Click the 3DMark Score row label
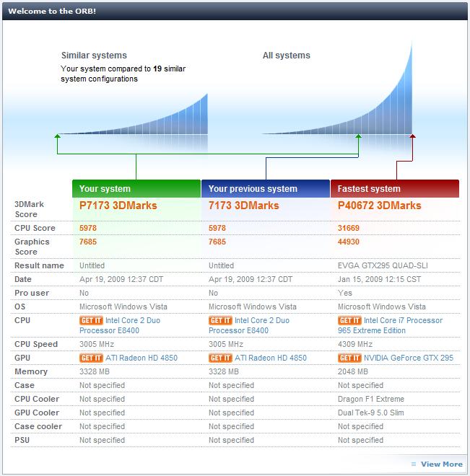Image resolution: width=470 pixels, height=476 pixels. coord(29,209)
